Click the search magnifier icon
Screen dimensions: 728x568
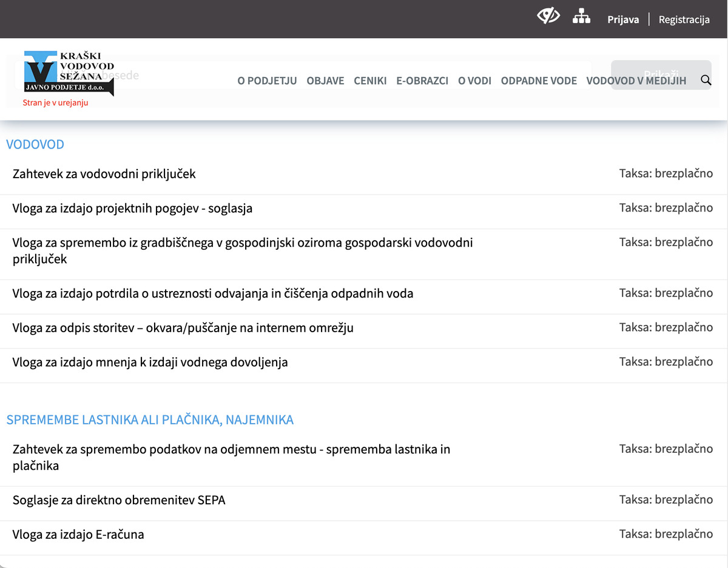pyautogui.click(x=706, y=80)
